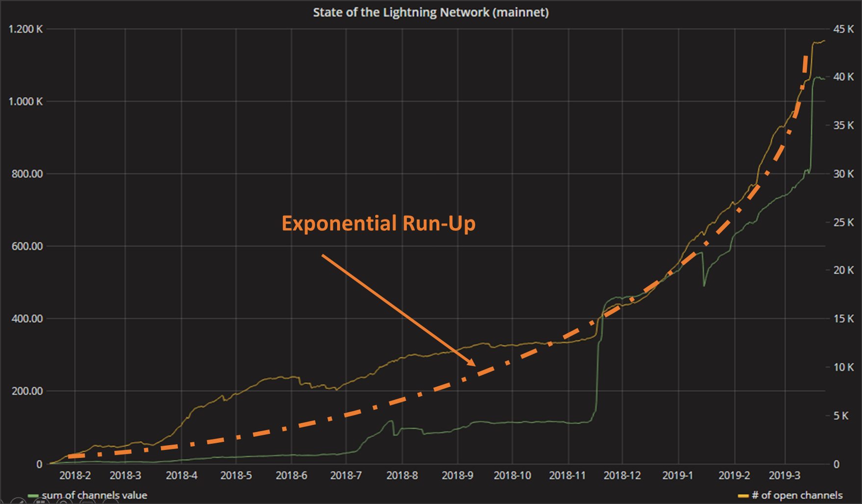The image size is (862, 504).
Task: Click the 200.00 left axis value
Action: (x=27, y=391)
